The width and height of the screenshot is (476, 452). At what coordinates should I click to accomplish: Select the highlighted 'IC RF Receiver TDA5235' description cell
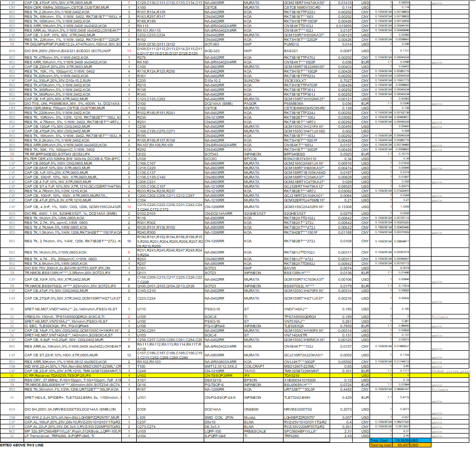pos(73,375)
